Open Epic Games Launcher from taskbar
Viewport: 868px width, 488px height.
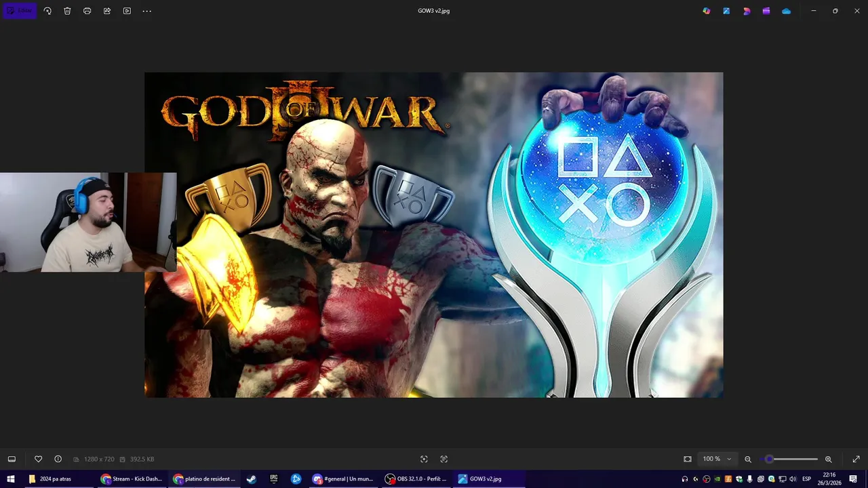(274, 479)
